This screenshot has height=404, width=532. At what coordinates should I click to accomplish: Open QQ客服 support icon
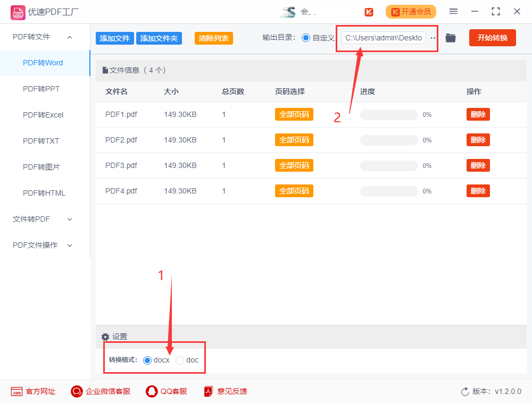[151, 391]
